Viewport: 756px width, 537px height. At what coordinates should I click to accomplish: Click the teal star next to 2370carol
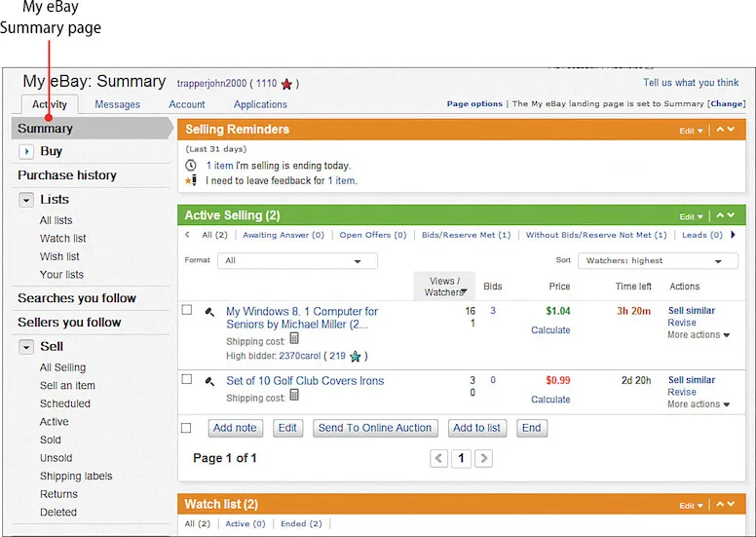click(x=356, y=357)
